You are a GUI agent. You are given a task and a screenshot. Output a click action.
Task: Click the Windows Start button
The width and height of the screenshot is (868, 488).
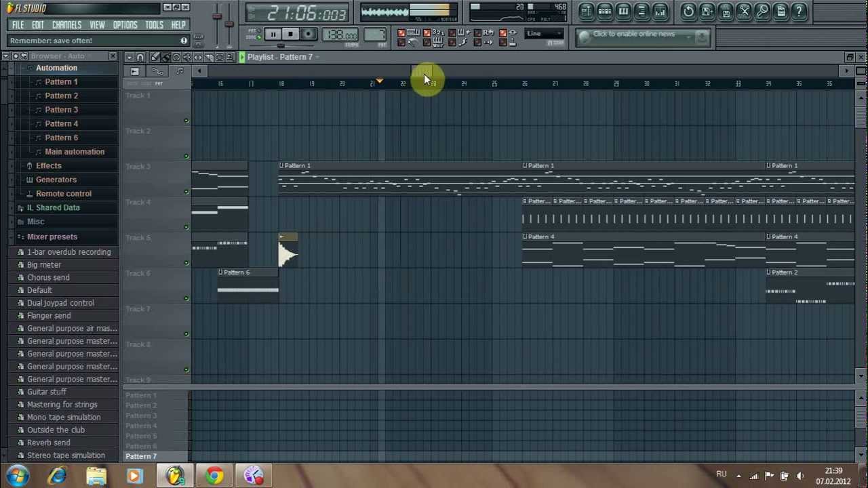[x=18, y=476]
